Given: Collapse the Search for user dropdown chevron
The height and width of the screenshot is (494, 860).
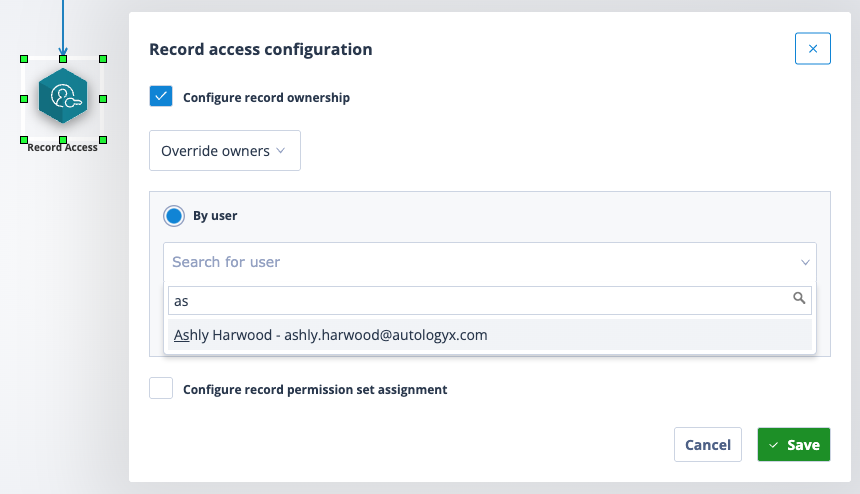Looking at the screenshot, I should [x=805, y=262].
